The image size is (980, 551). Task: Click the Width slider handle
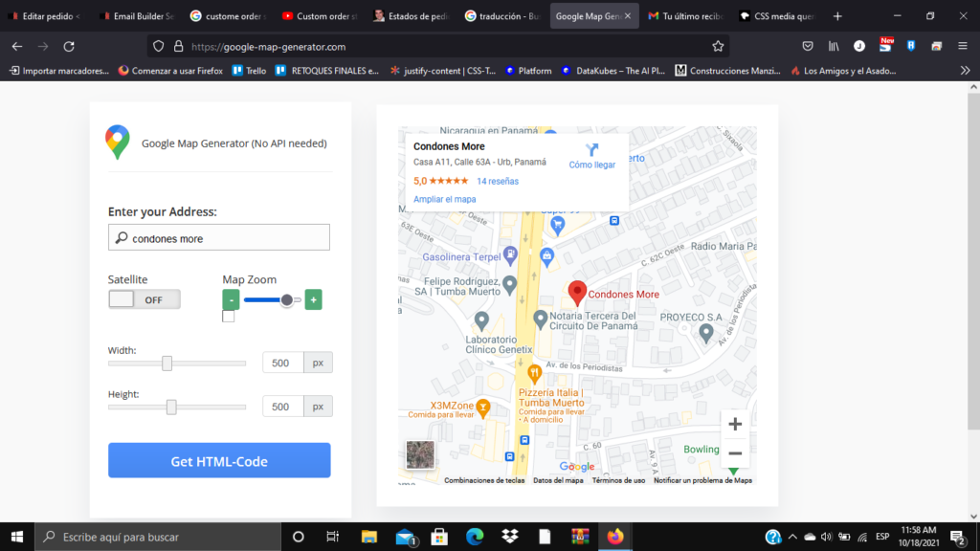coord(167,363)
